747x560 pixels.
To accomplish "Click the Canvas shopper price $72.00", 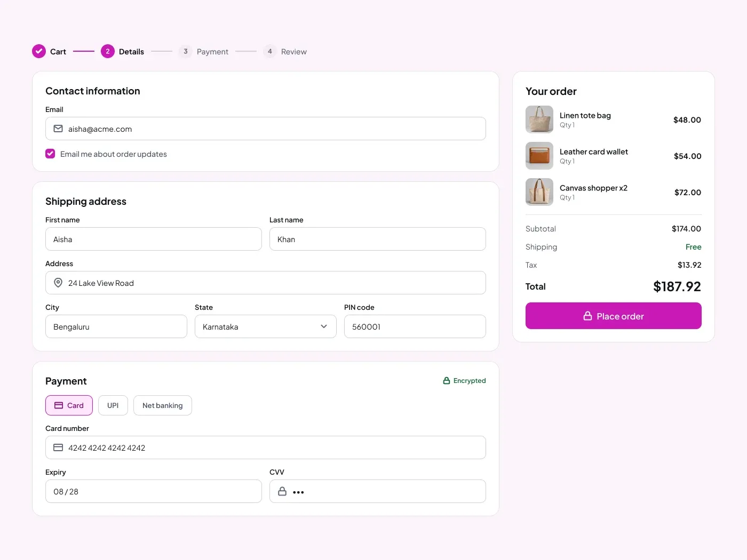I will 688,193.
